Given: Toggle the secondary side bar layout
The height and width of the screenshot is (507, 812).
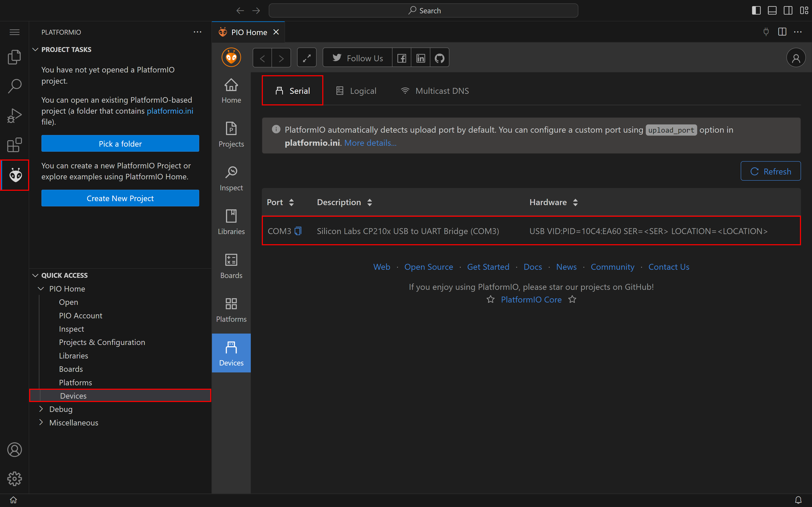Looking at the screenshot, I should pos(788,10).
